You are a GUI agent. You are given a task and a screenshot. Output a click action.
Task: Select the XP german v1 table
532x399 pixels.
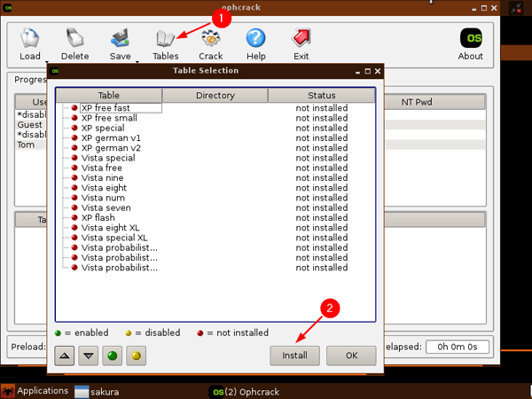tap(110, 138)
